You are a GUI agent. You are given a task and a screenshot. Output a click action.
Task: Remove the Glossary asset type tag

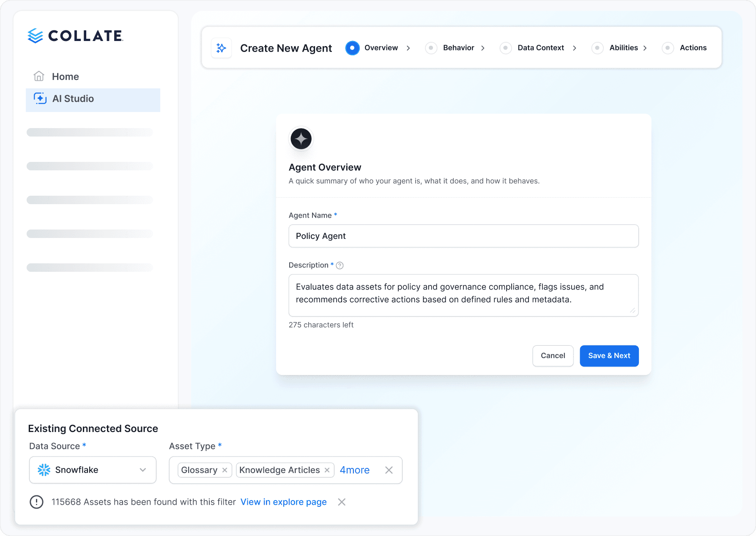(x=225, y=470)
